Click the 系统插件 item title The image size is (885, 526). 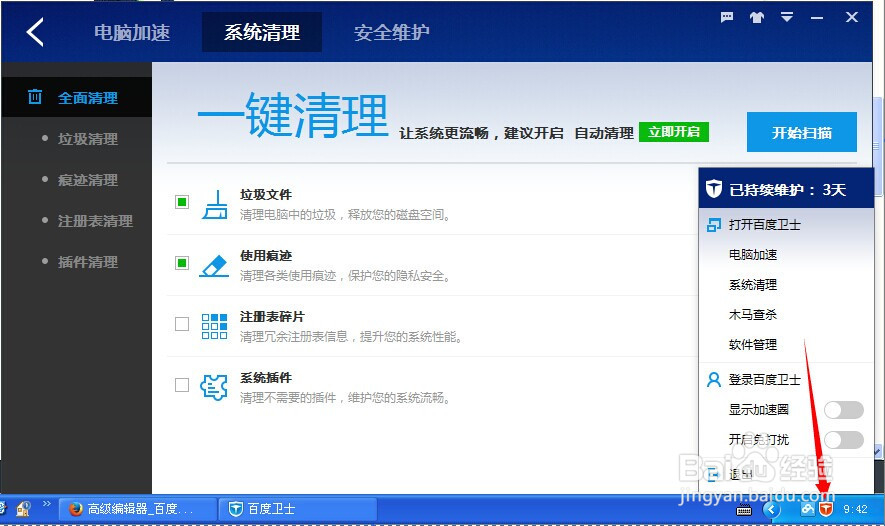(266, 378)
